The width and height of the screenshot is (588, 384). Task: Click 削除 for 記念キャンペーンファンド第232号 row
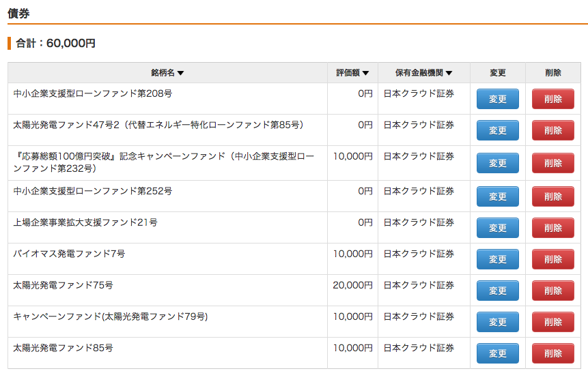(x=553, y=163)
